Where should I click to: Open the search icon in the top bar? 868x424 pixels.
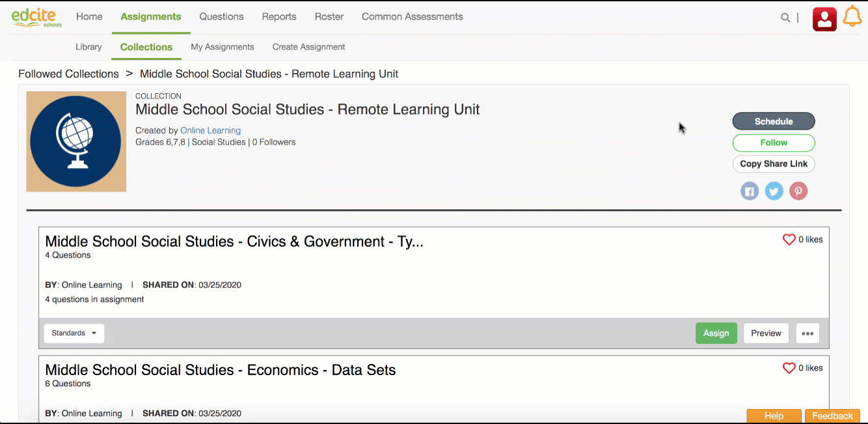[785, 18]
